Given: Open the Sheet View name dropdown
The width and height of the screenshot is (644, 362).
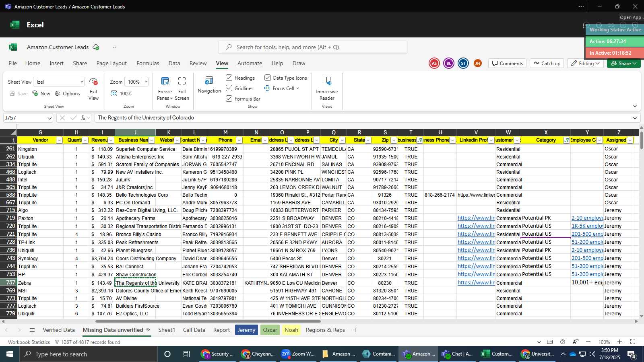Looking at the screenshot, I should [82, 82].
